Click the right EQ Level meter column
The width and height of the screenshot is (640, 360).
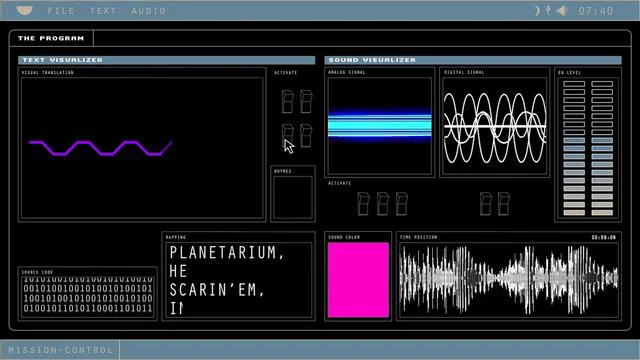[x=602, y=148]
